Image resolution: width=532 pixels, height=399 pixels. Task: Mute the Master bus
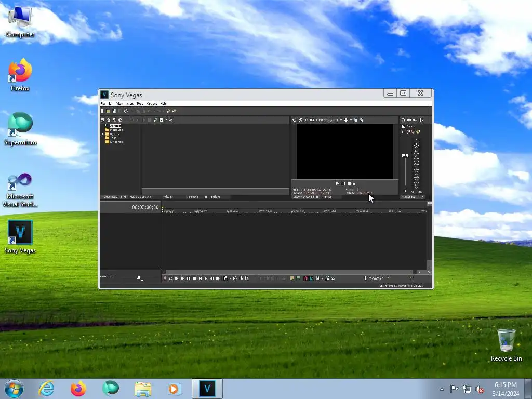point(413,131)
